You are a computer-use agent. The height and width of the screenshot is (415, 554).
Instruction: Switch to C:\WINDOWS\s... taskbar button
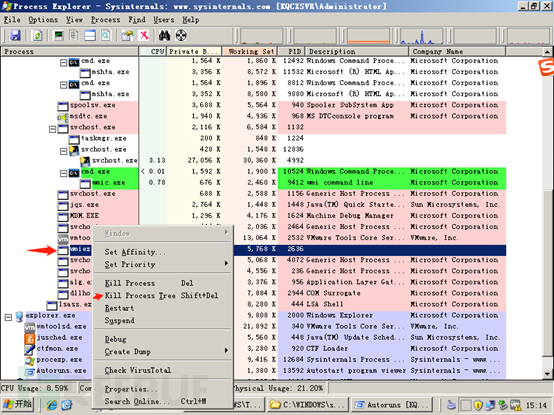pyautogui.click(x=308, y=404)
